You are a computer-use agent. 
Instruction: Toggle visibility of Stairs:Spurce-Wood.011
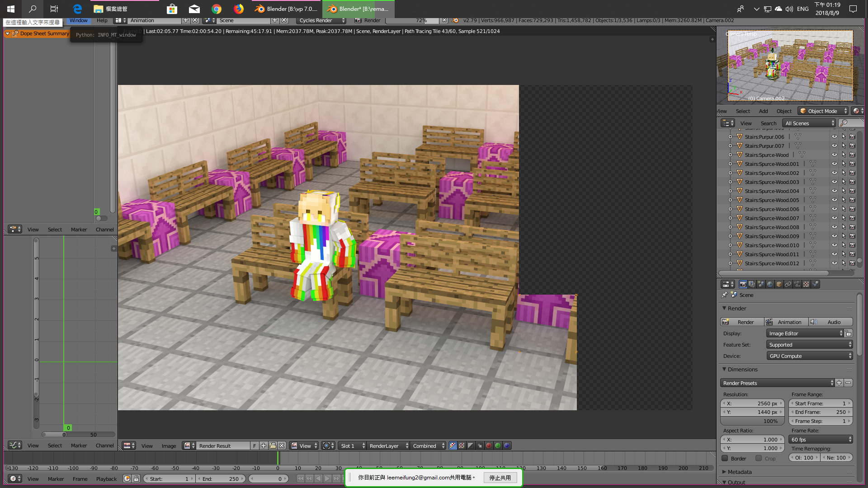pyautogui.click(x=835, y=254)
